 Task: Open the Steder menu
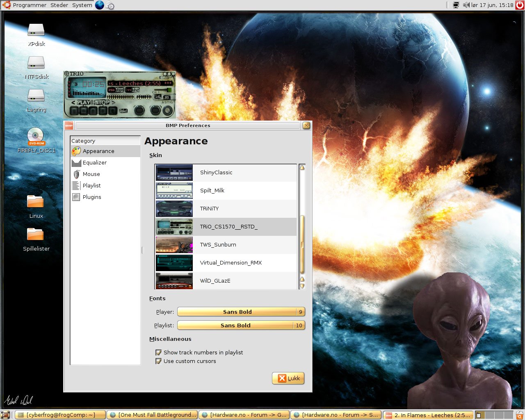59,5
